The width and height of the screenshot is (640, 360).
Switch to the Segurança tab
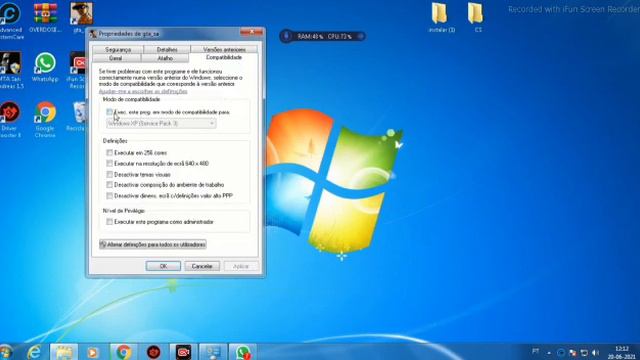118,49
